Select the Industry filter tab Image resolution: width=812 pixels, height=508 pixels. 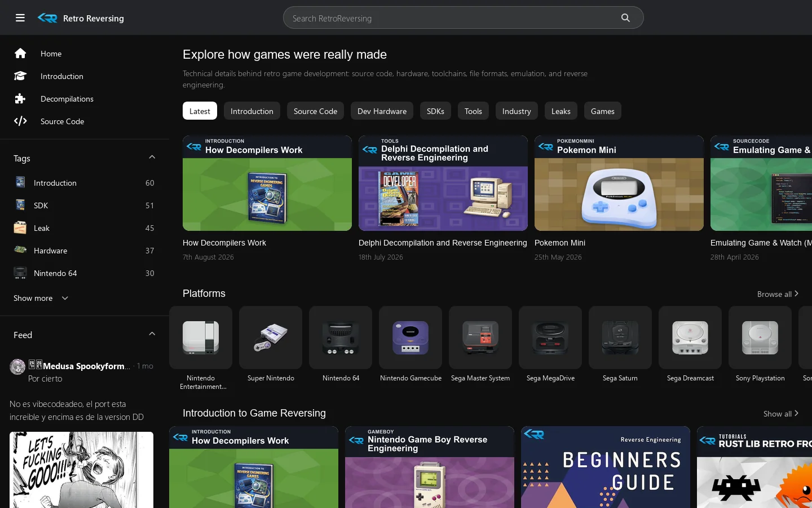pos(517,111)
